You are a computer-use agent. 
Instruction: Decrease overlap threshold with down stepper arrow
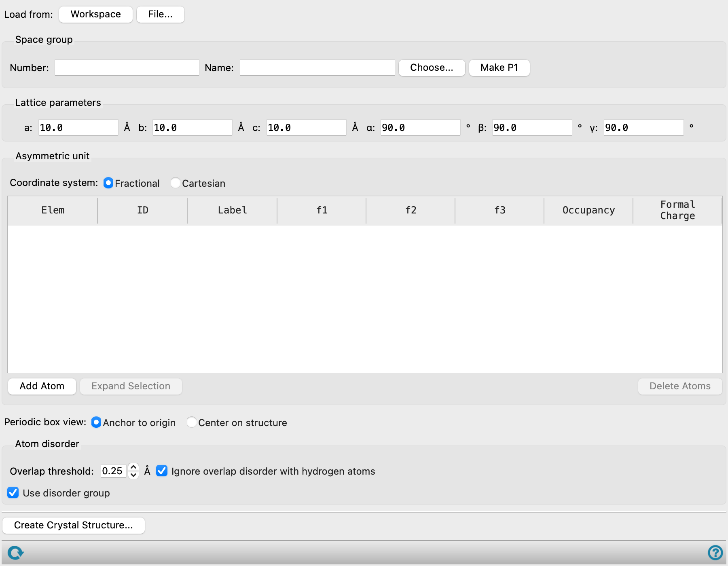(x=133, y=475)
